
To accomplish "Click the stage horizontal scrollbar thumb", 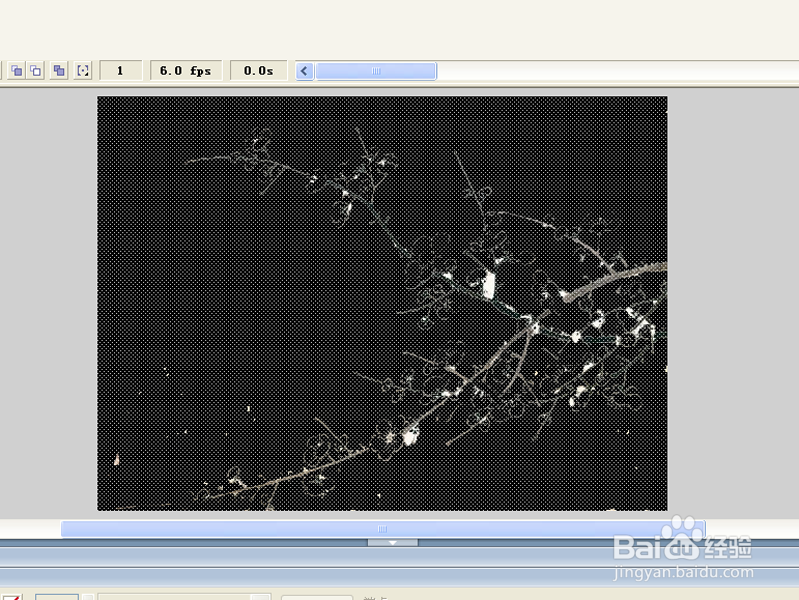I will (383, 529).
